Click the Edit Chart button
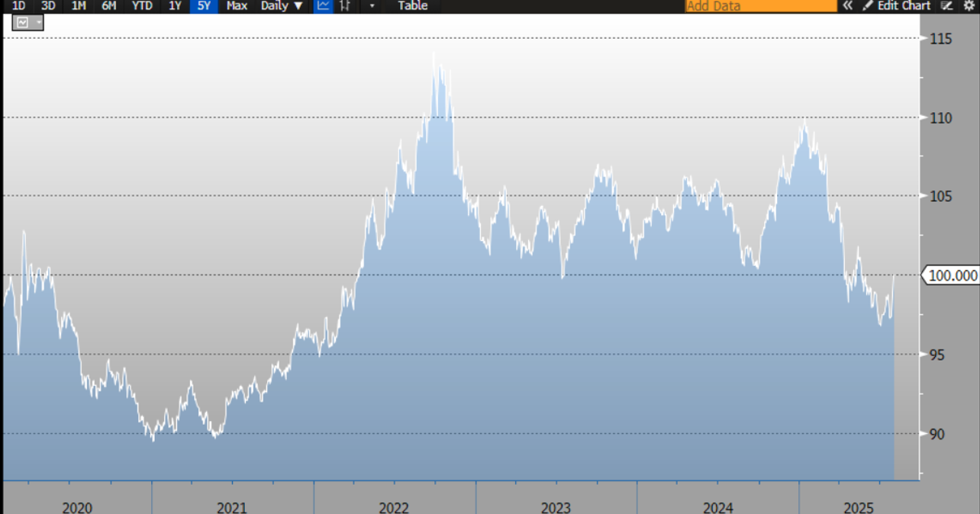This screenshot has width=980, height=514. 897,5
